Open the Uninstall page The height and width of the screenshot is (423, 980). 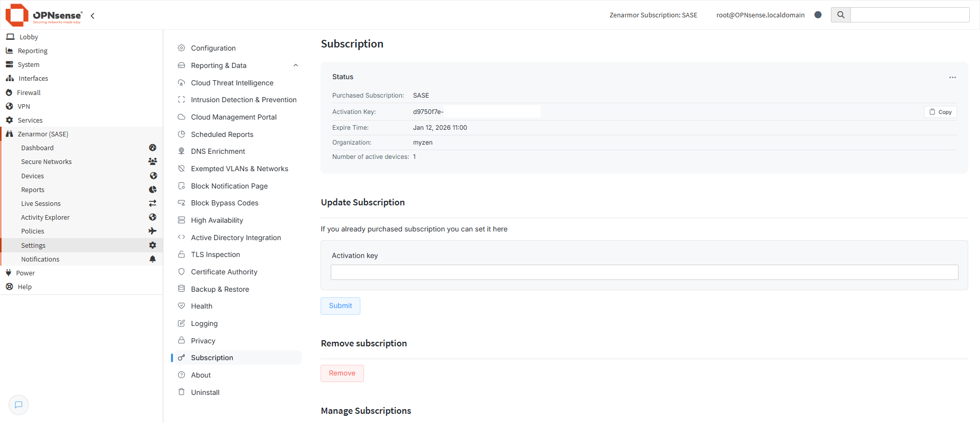(205, 392)
